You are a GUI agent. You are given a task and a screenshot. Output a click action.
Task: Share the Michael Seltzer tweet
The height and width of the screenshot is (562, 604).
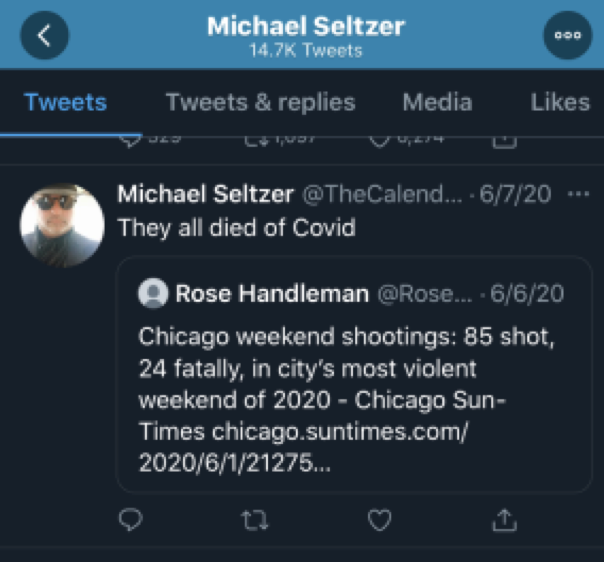(x=505, y=519)
